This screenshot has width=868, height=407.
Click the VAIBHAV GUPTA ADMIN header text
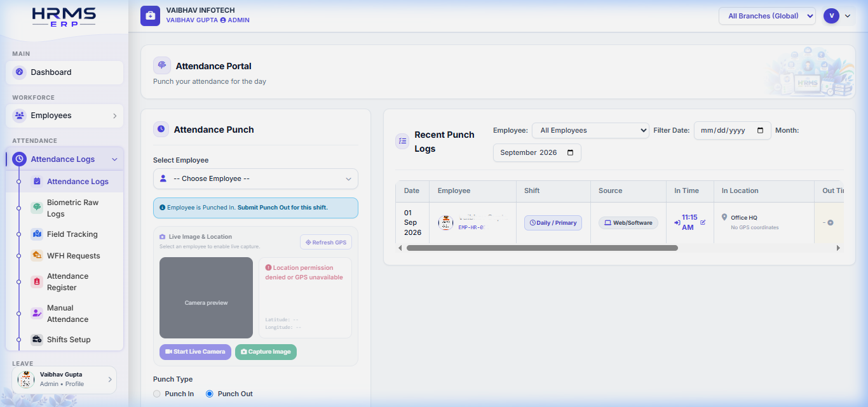tap(208, 20)
